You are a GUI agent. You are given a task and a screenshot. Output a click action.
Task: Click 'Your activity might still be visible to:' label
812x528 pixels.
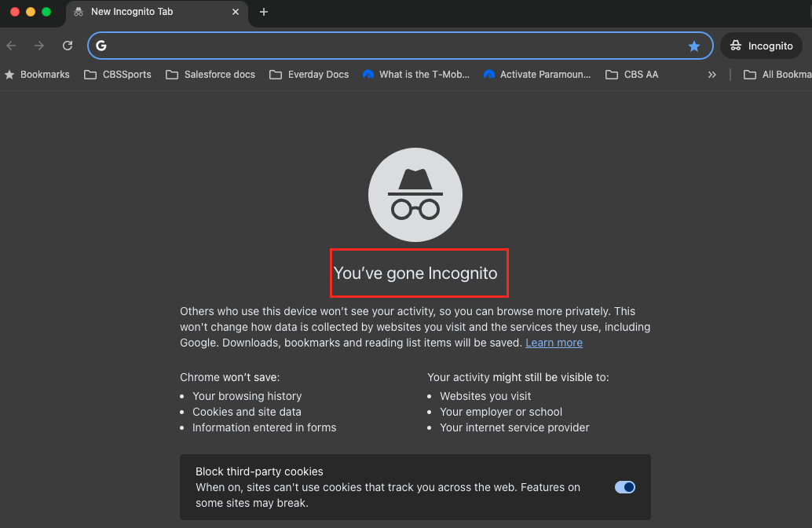[x=518, y=377]
